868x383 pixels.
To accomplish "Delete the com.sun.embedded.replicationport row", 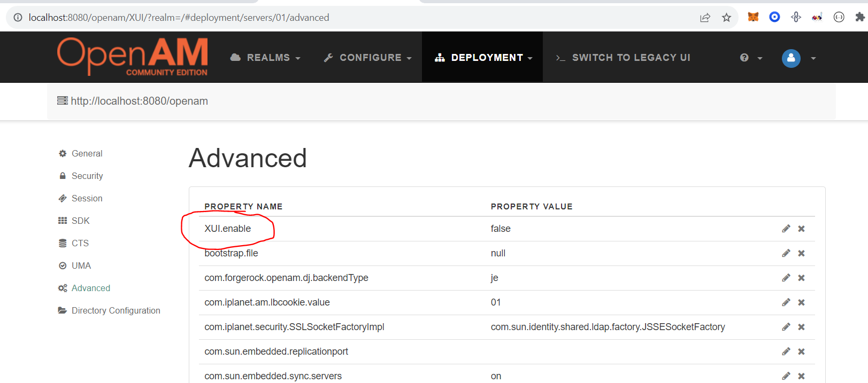I will [801, 351].
